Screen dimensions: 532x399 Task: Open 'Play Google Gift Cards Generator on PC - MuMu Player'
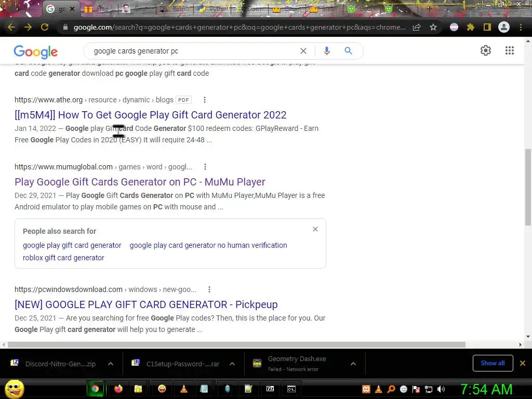point(140,182)
